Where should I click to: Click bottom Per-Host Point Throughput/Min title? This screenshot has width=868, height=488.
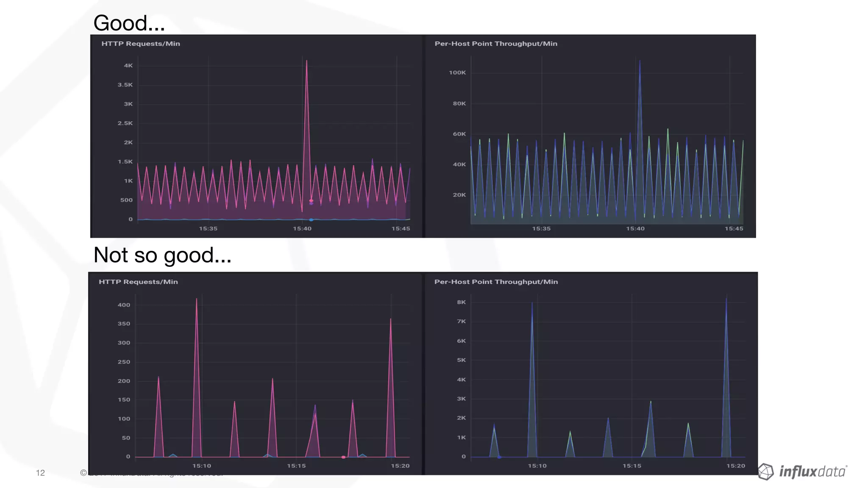tap(496, 282)
